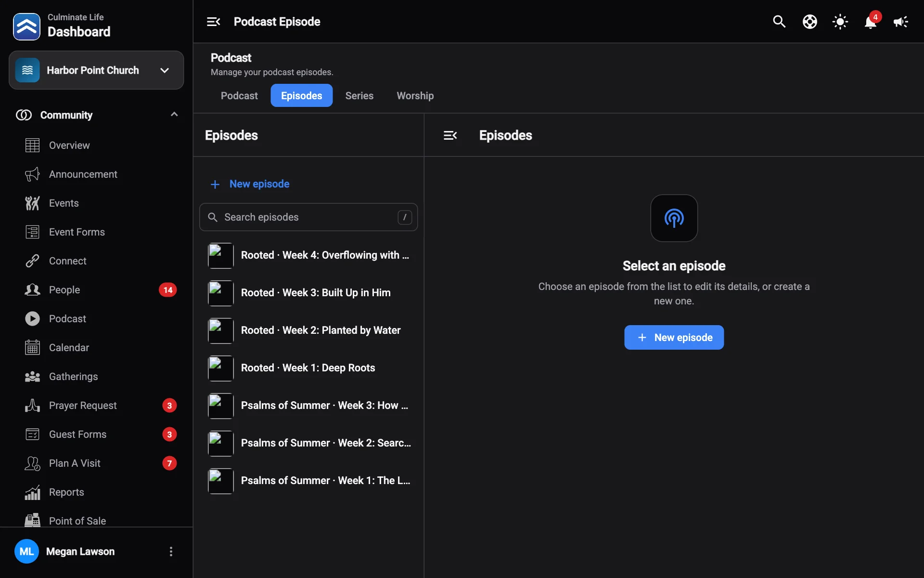Open Rooted Week 1: Deep Roots
Screen dimensions: 924x578
[x=308, y=368]
